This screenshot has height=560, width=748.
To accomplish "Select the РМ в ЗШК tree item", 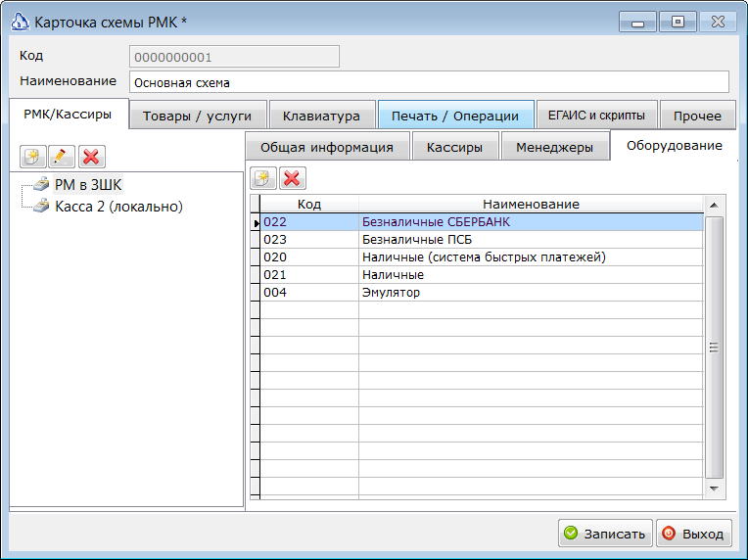I will (88, 185).
